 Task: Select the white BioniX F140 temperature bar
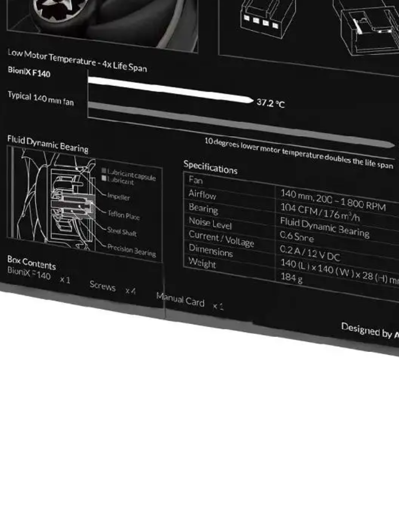coord(171,90)
